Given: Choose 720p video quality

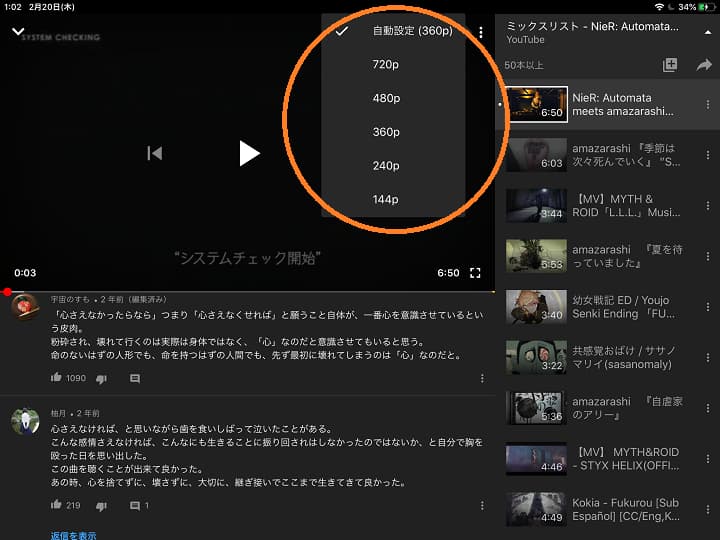Looking at the screenshot, I should [x=394, y=64].
